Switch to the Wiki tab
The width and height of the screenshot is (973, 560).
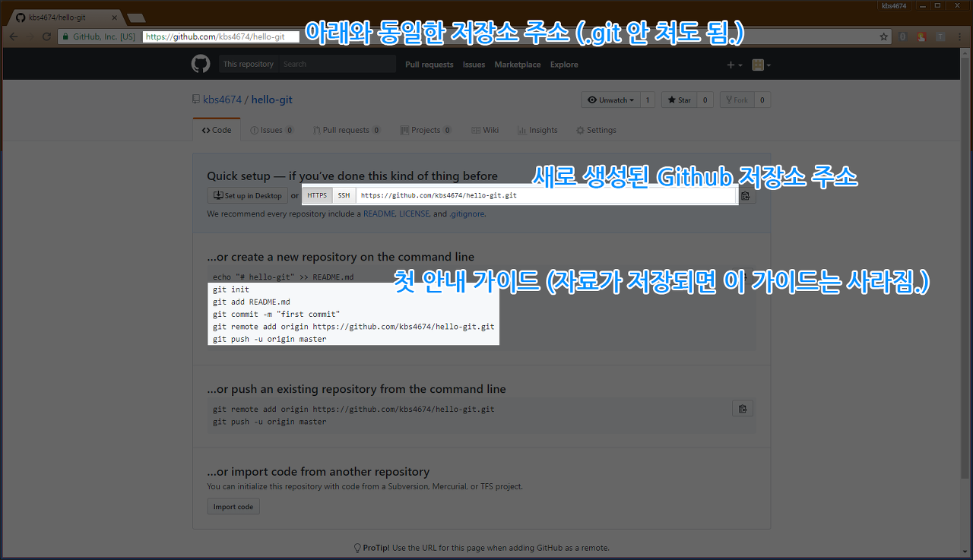click(x=485, y=130)
